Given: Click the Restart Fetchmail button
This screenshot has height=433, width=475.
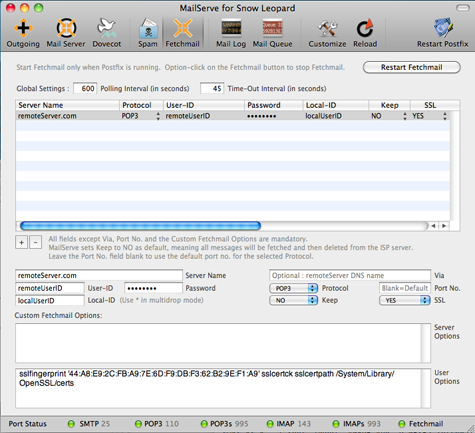Looking at the screenshot, I should (412, 67).
